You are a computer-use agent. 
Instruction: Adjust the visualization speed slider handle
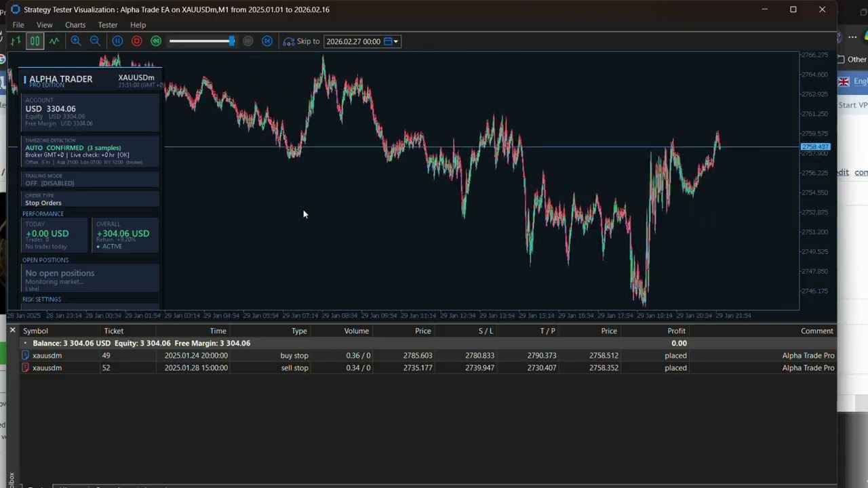tap(232, 41)
